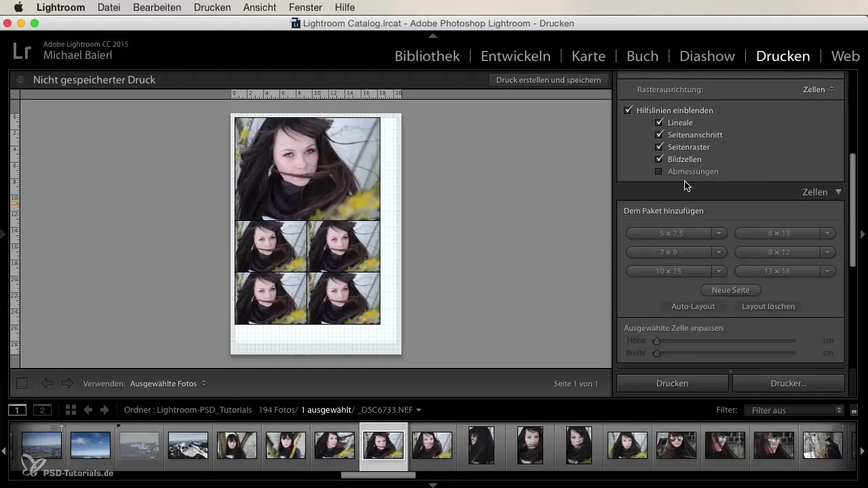Click the Drucken button at bottom
The image size is (868, 488).
673,383
